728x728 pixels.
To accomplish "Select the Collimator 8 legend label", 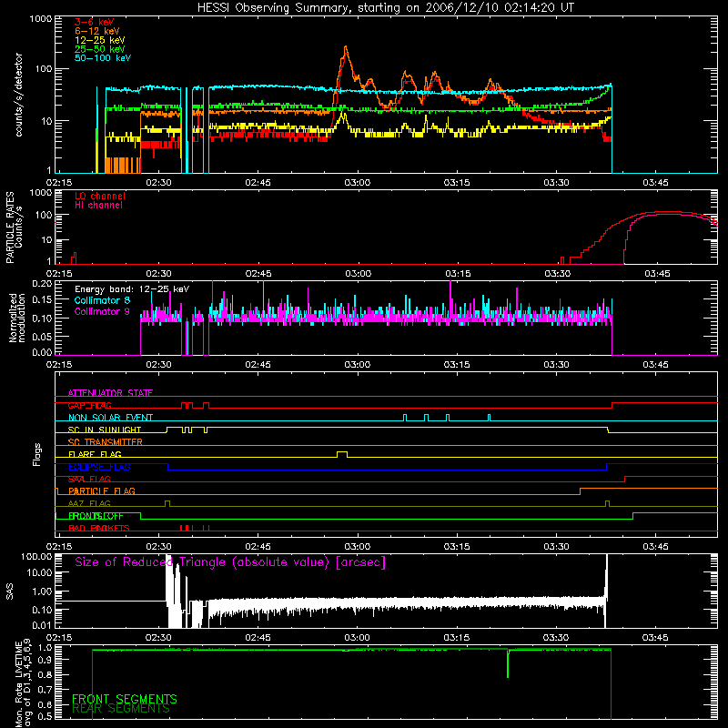I will [102, 300].
